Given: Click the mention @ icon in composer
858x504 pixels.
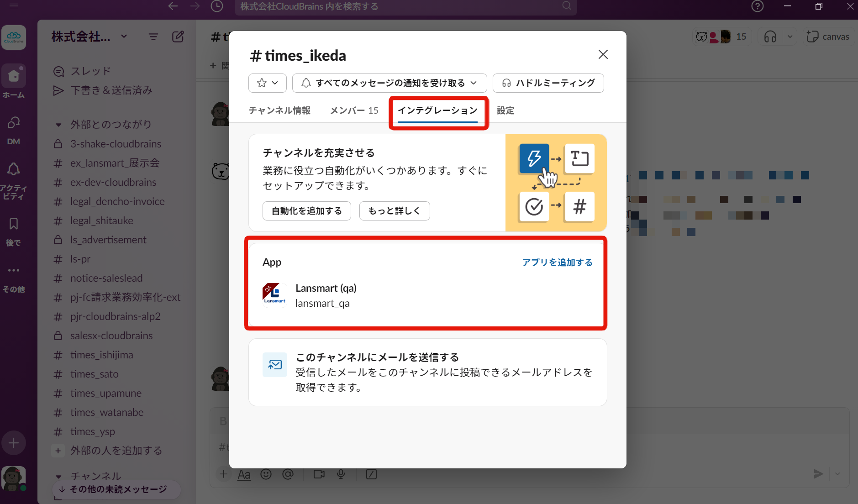Looking at the screenshot, I should point(288,474).
